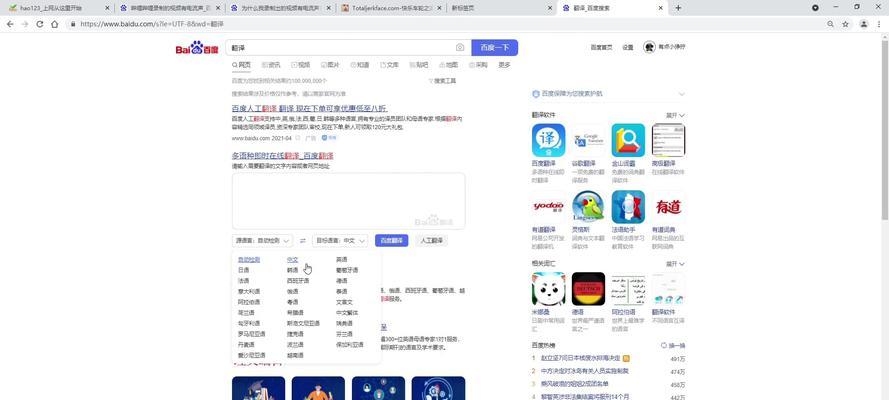Viewport: 889px width, 400px height.
Task: Open the 百度人工翻译 ad result link
Action: click(310, 108)
